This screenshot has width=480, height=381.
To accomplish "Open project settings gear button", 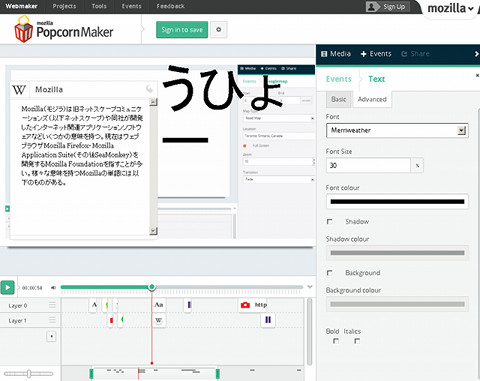I will 219,30.
